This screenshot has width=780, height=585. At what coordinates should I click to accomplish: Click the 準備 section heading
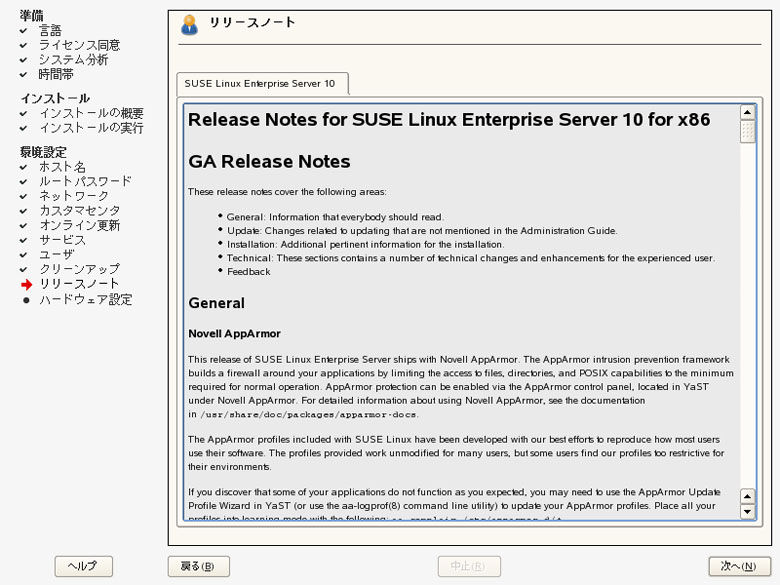pos(31,16)
